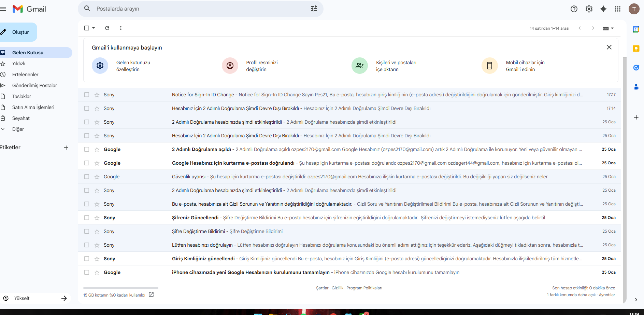Expand the Diğer section
The image size is (644, 315).
18,129
